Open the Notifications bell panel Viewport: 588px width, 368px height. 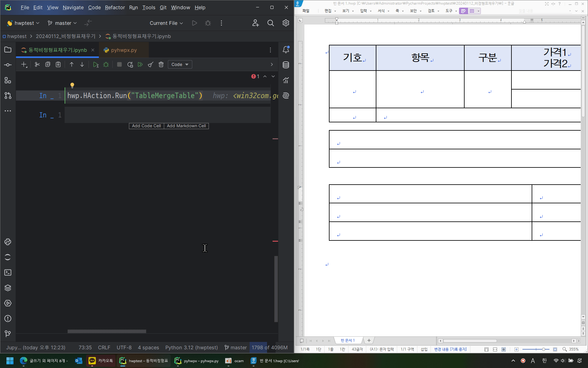click(x=286, y=50)
